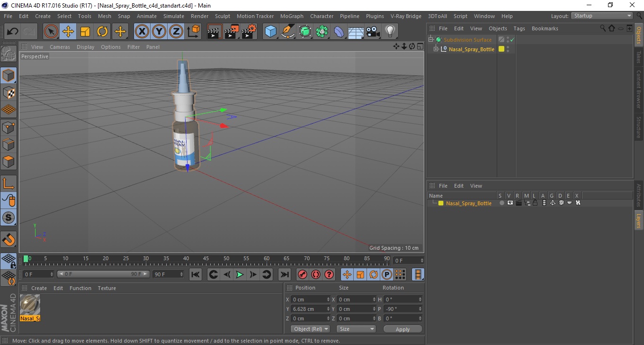Expand the Nasal_Spray_Bottle object tree
644x345 pixels.
pos(436,49)
